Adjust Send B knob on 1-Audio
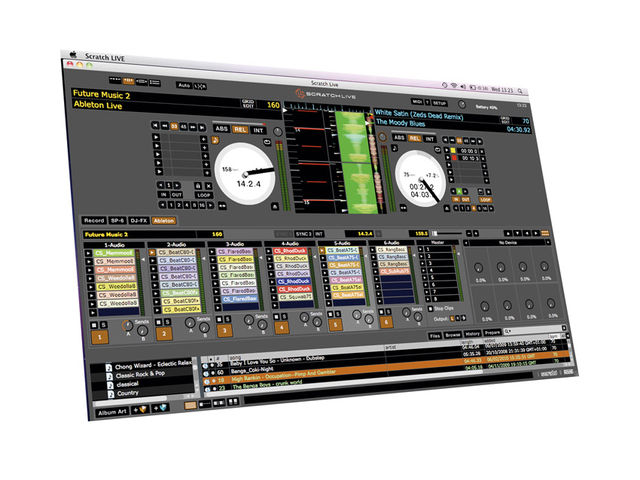The image size is (640, 480). coord(142,330)
